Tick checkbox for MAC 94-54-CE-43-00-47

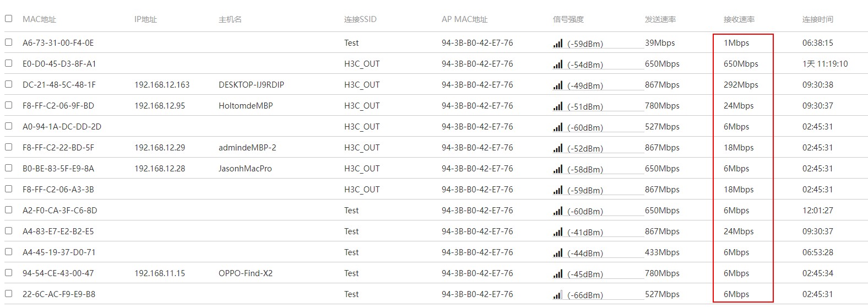tap(8, 273)
